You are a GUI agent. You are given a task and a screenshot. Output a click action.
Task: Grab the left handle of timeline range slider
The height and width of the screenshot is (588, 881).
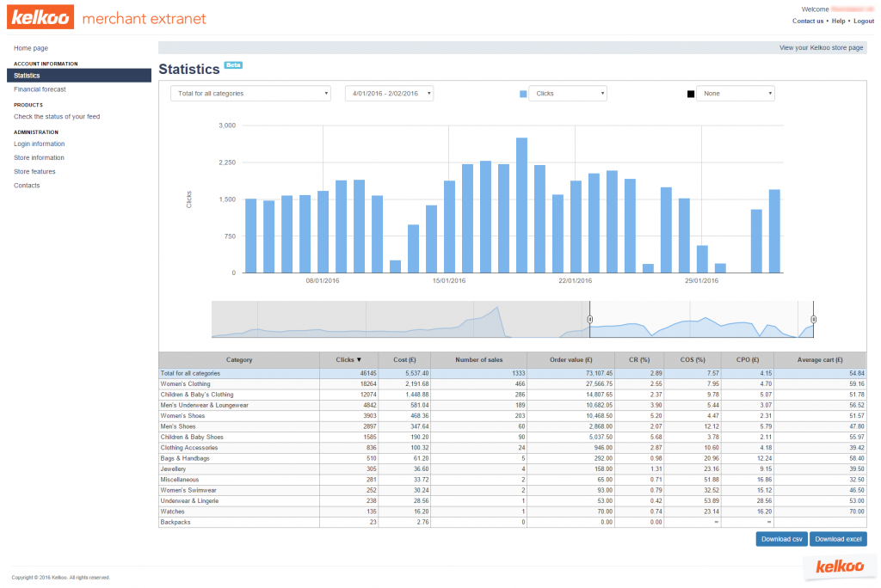pyautogui.click(x=590, y=319)
